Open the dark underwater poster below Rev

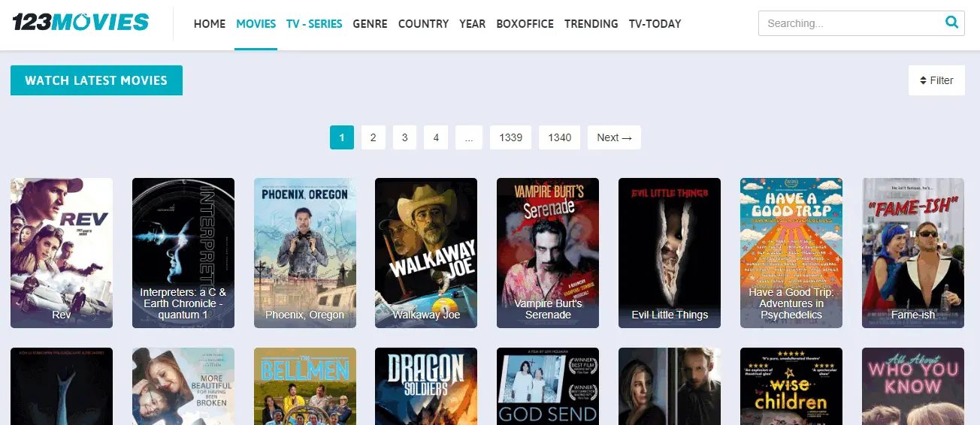coord(62,386)
